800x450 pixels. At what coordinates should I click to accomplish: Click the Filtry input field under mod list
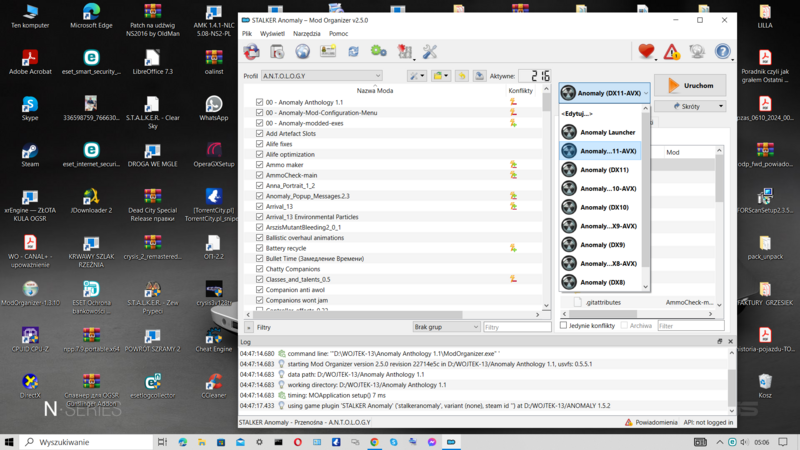coord(517,327)
